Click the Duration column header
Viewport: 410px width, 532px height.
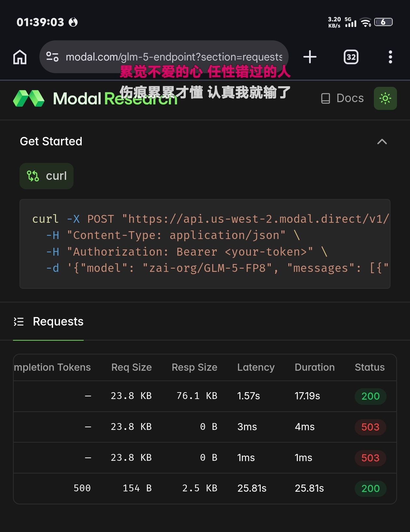tap(315, 367)
